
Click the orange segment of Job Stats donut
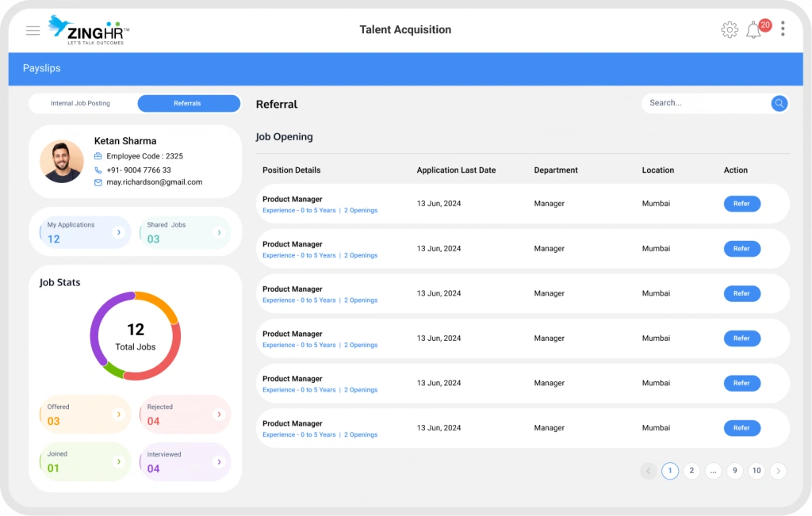click(x=161, y=303)
